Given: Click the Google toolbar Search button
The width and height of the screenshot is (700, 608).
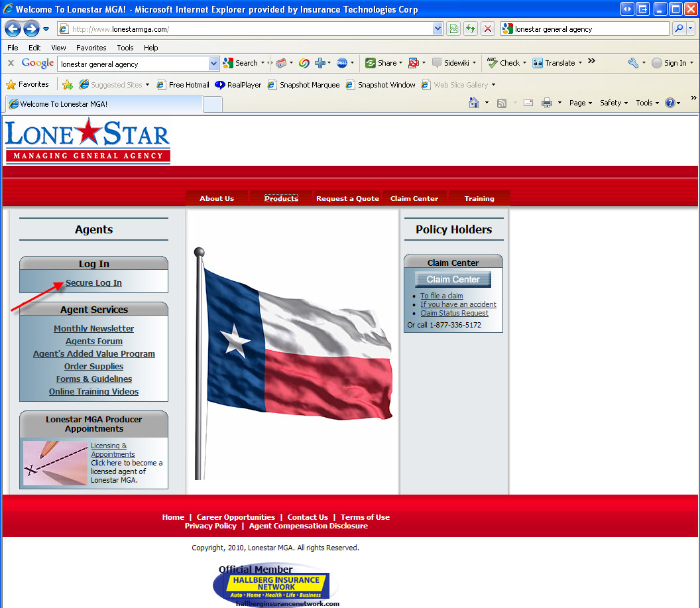Looking at the screenshot, I should pos(241,64).
